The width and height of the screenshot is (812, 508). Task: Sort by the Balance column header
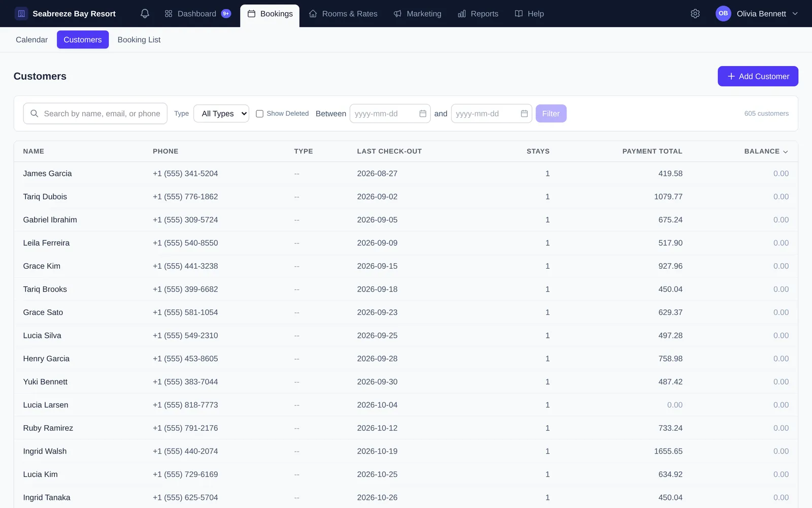pos(766,151)
